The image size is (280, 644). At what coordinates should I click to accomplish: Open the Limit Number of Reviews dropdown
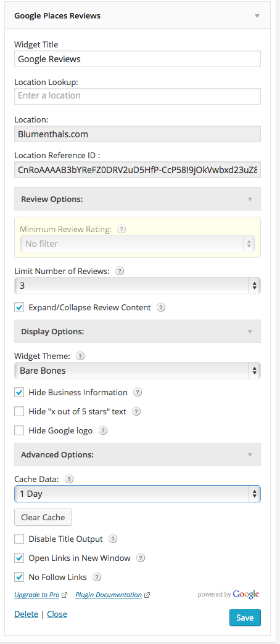[138, 286]
